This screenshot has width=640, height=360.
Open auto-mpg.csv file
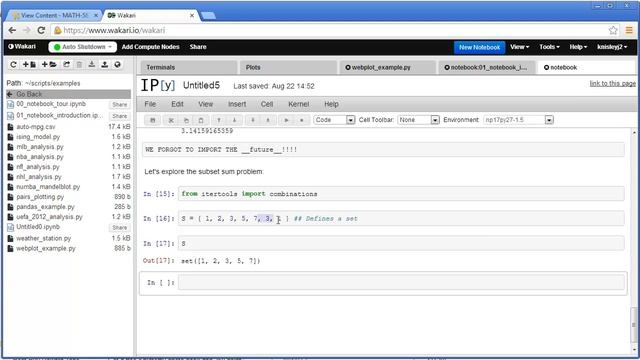[36, 127]
